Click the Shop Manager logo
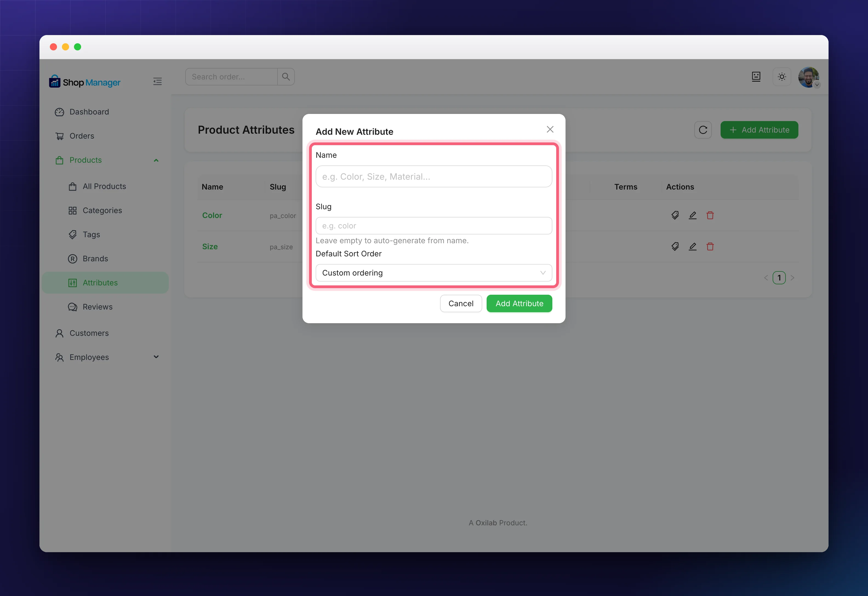Viewport: 868px width, 596px height. [85, 82]
